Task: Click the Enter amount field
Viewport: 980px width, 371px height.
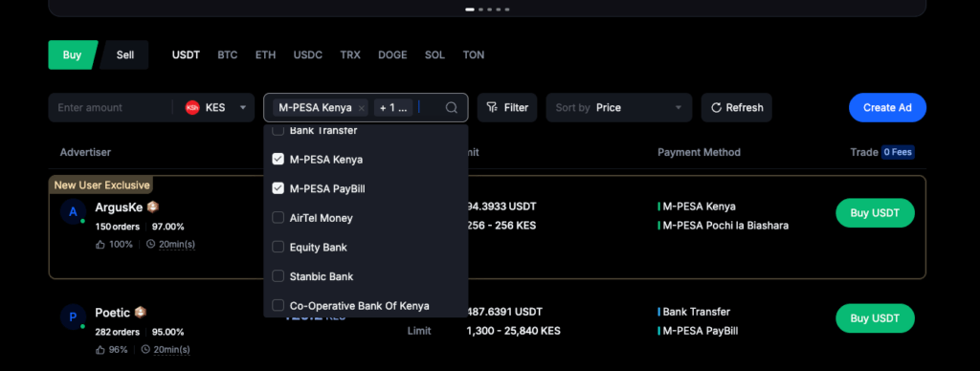Action: 110,107
